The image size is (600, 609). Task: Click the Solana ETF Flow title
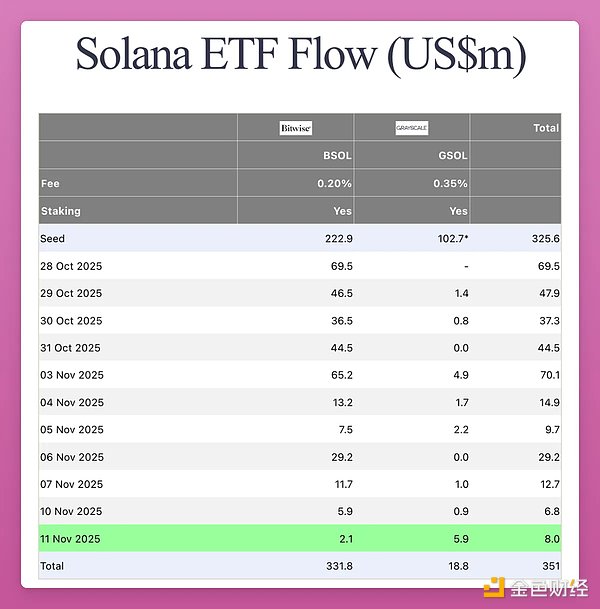point(300,54)
